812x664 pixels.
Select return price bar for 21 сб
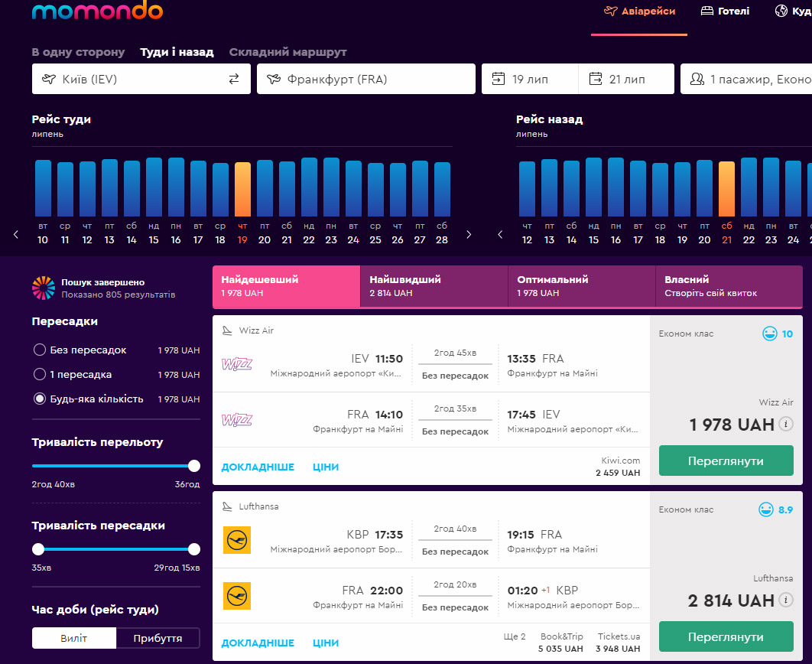pyautogui.click(x=726, y=188)
